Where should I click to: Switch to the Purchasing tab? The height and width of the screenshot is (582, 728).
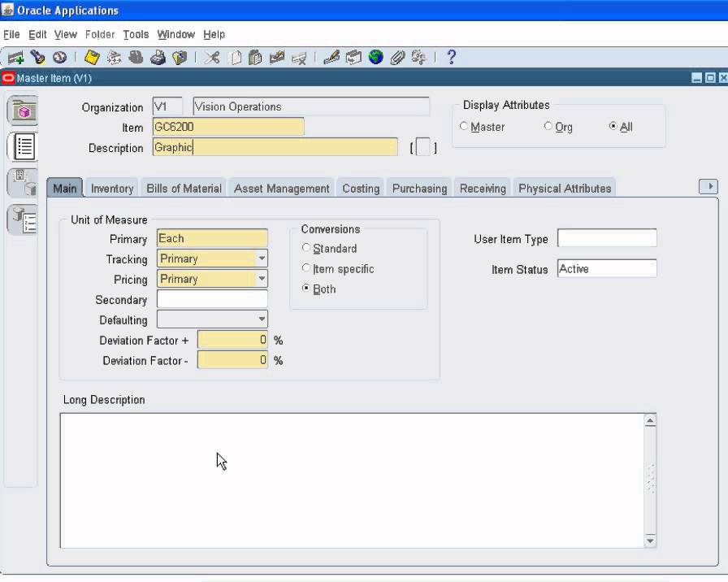(x=419, y=188)
